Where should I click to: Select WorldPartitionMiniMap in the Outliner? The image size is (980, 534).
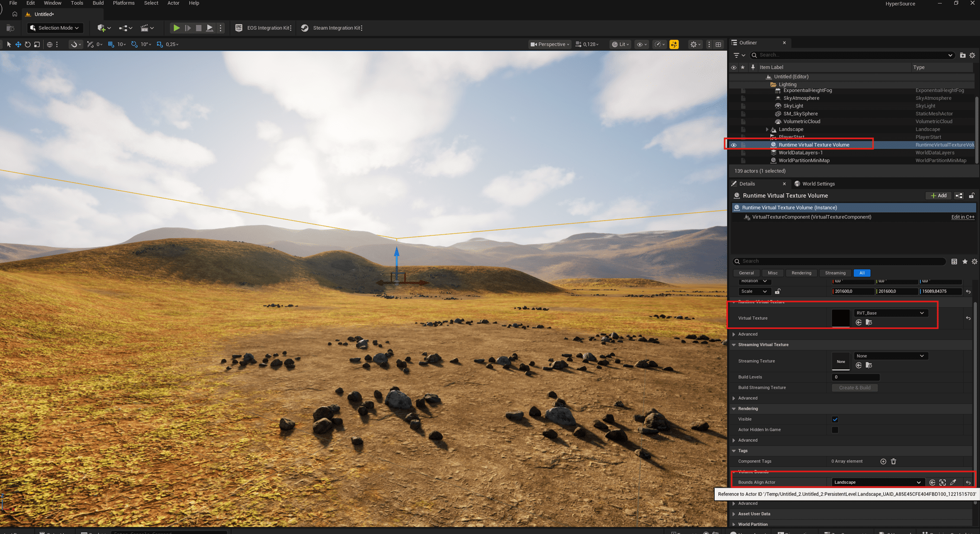tap(804, 161)
